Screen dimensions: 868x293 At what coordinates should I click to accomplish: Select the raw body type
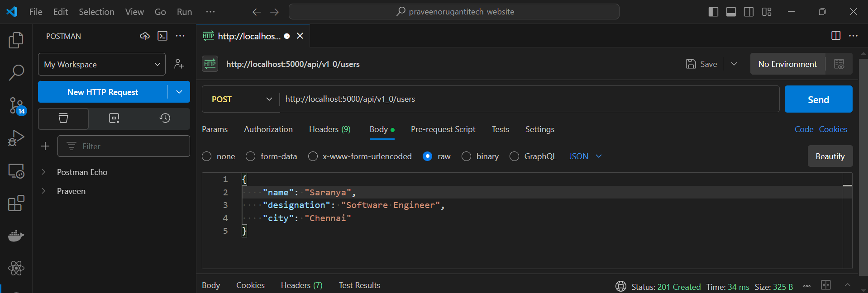(x=427, y=156)
